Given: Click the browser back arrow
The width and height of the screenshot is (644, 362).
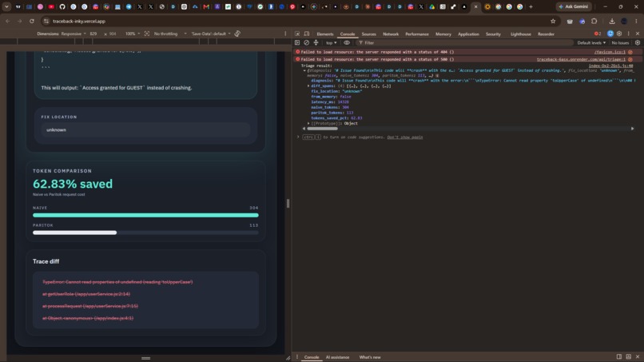Looking at the screenshot, I should tap(8, 21).
